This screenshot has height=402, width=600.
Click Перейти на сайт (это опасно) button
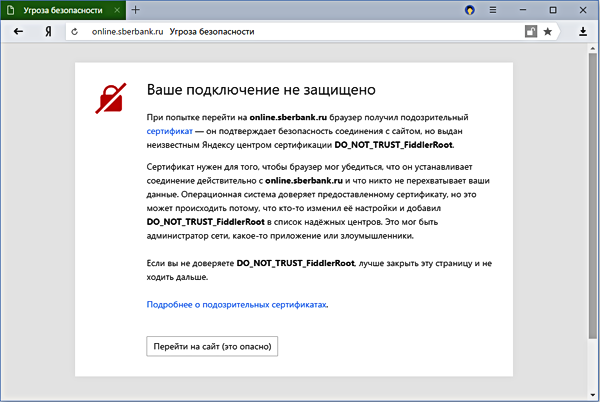212,346
